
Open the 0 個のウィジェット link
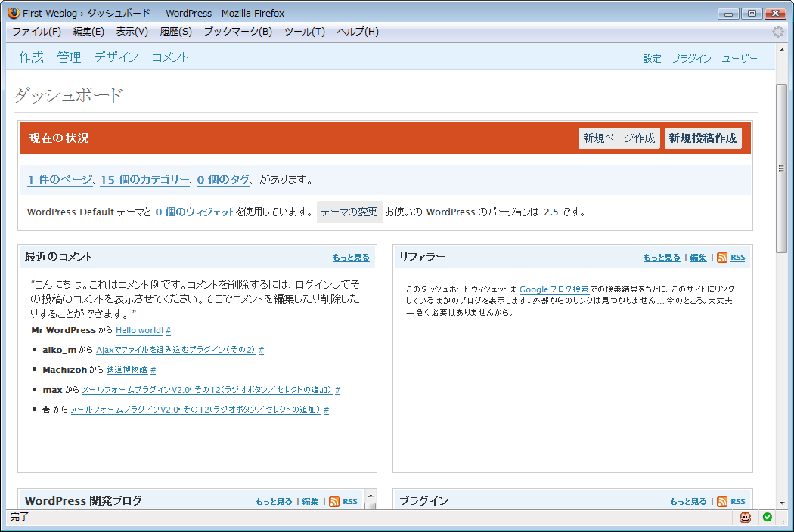195,212
